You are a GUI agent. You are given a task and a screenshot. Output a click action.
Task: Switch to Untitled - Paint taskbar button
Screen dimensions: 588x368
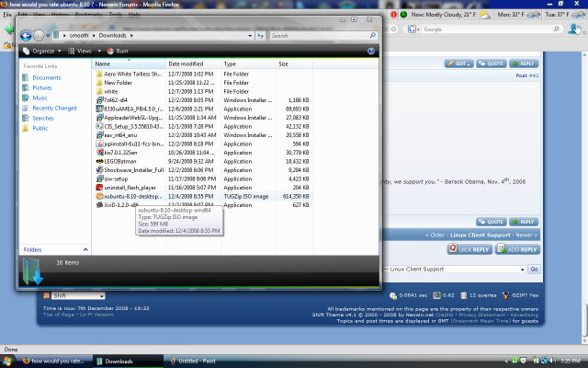click(x=198, y=362)
